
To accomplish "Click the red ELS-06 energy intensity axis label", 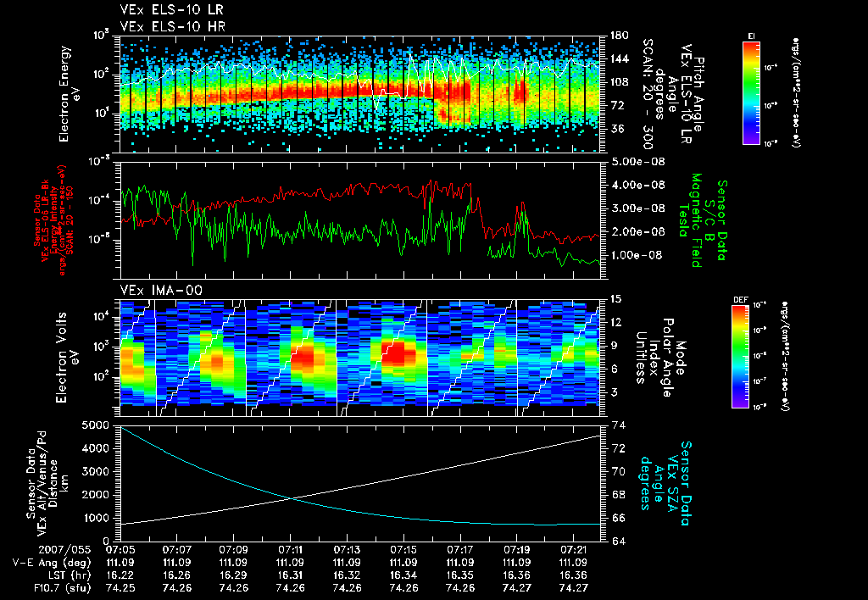I will pos(51,219).
